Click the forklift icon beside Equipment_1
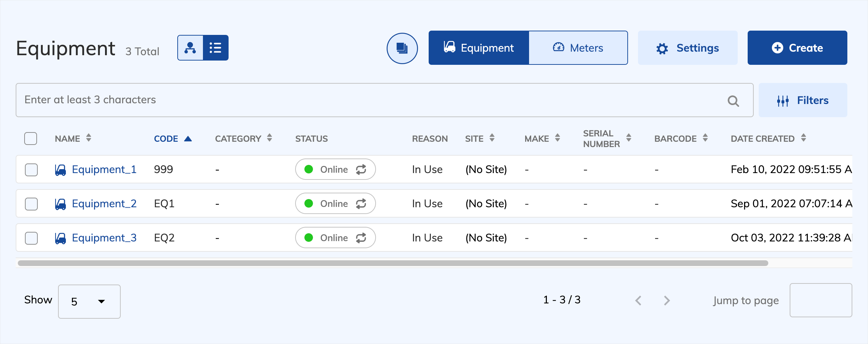Screen dimensions: 868x344 tap(61, 169)
